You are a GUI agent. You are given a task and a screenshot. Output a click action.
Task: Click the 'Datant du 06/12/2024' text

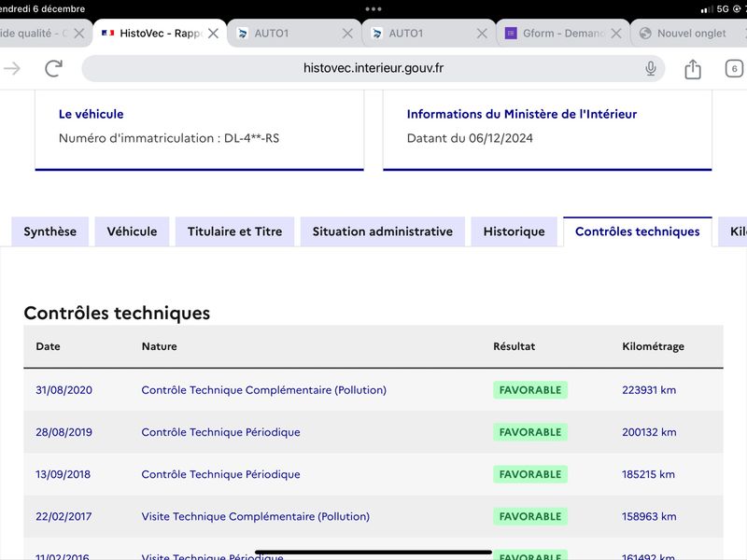coord(470,138)
